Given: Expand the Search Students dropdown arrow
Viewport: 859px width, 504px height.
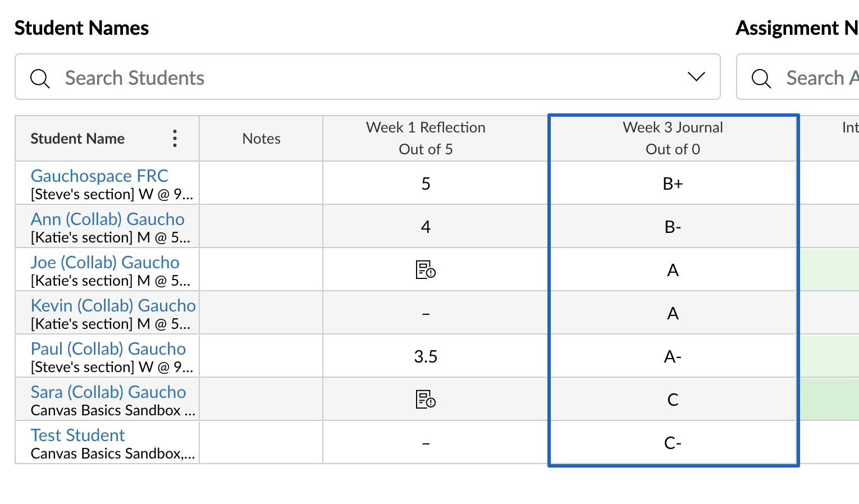Looking at the screenshot, I should coord(696,77).
